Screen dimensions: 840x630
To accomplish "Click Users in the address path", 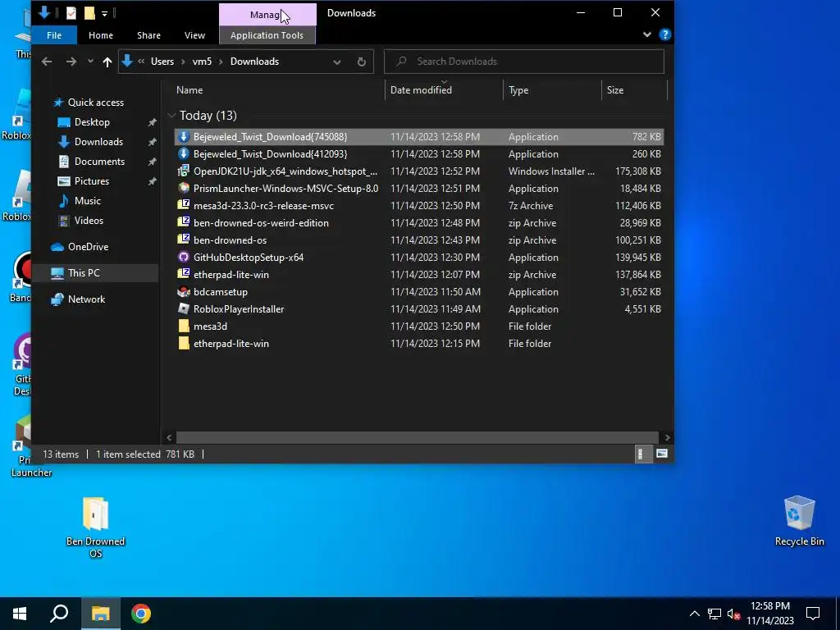I will [x=162, y=62].
